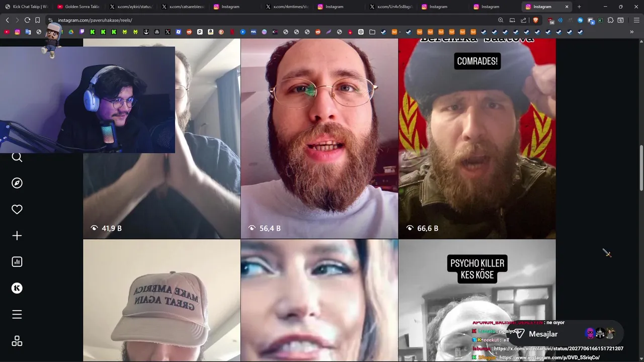Click the Create plus icon
The width and height of the screenshot is (644, 362).
tap(17, 235)
